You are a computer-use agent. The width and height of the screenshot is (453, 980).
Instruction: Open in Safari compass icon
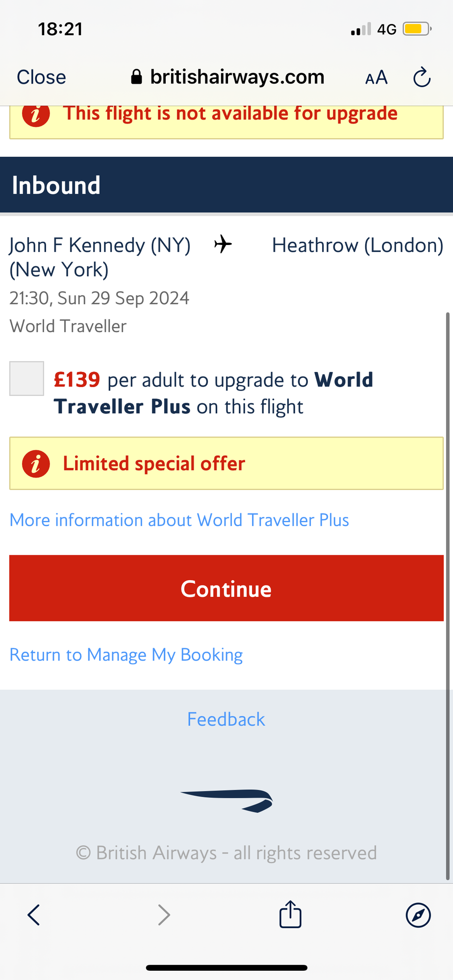pyautogui.click(x=418, y=915)
